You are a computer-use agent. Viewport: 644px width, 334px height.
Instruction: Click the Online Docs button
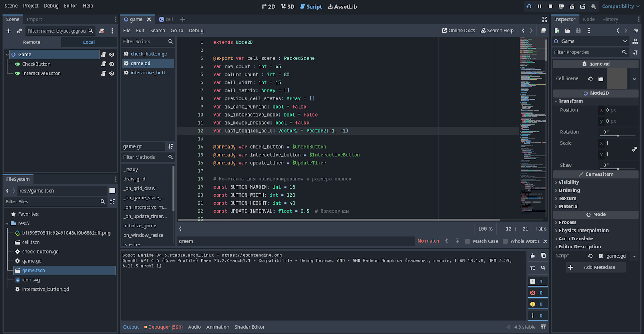458,31
